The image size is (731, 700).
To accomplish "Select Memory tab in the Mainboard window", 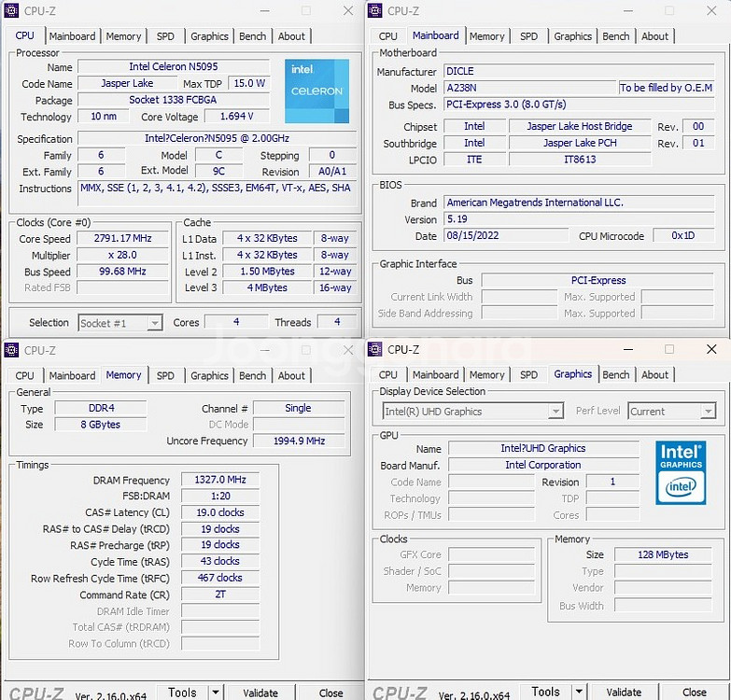I will [486, 36].
